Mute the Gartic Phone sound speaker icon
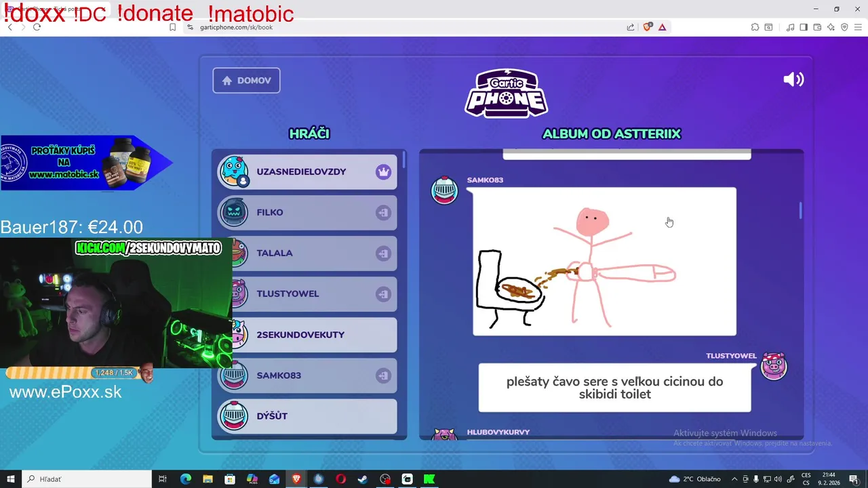This screenshot has width=868, height=488. [x=793, y=79]
